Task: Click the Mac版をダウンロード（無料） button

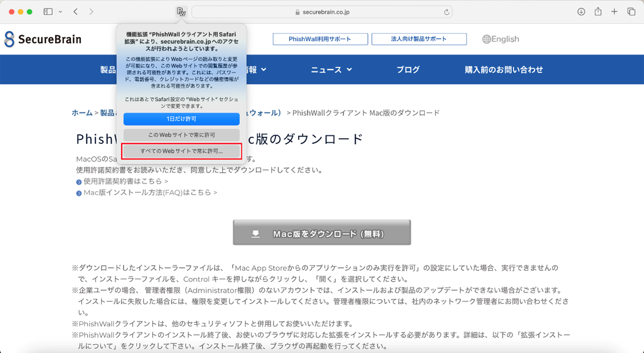Action: coord(322,233)
